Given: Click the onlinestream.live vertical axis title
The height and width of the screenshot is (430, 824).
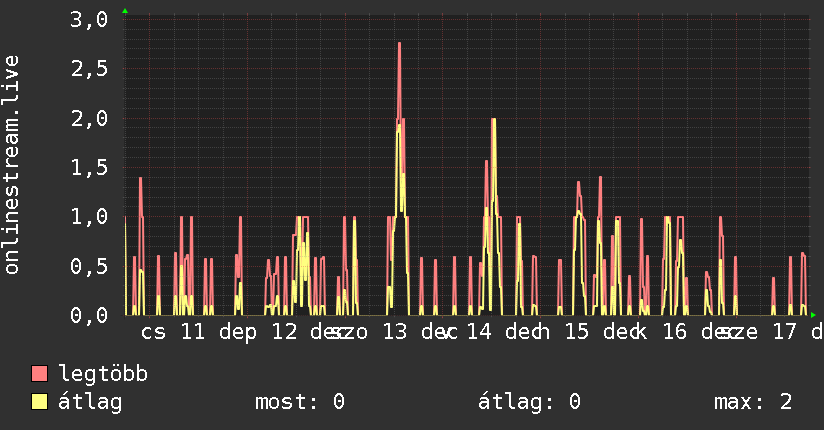Looking at the screenshot, I should coord(12,165).
